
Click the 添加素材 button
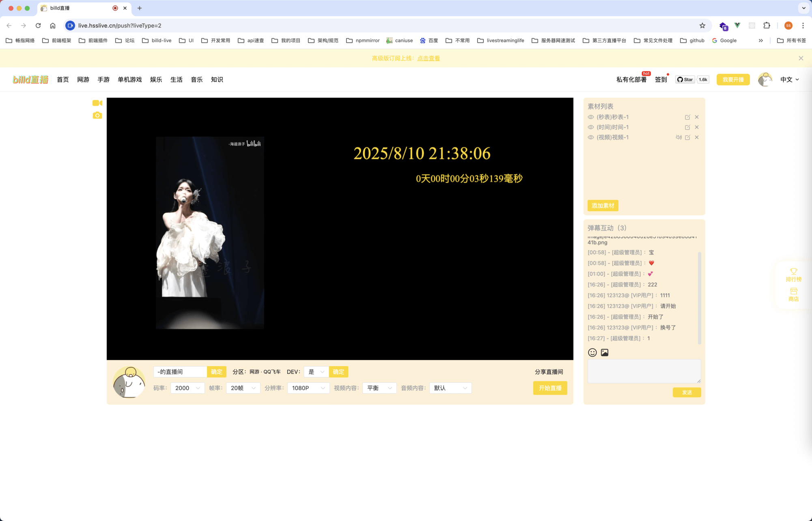coord(603,206)
